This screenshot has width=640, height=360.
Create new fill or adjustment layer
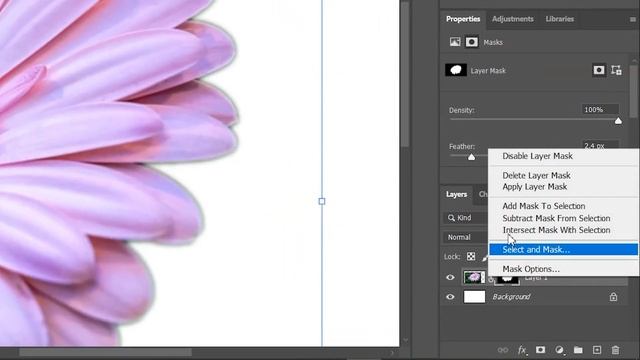pyautogui.click(x=560, y=350)
